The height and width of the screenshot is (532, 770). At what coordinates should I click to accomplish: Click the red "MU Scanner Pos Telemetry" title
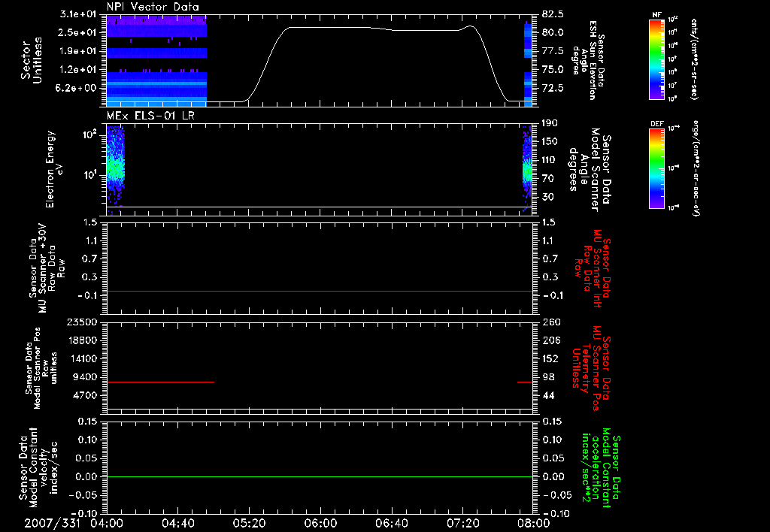coord(591,368)
